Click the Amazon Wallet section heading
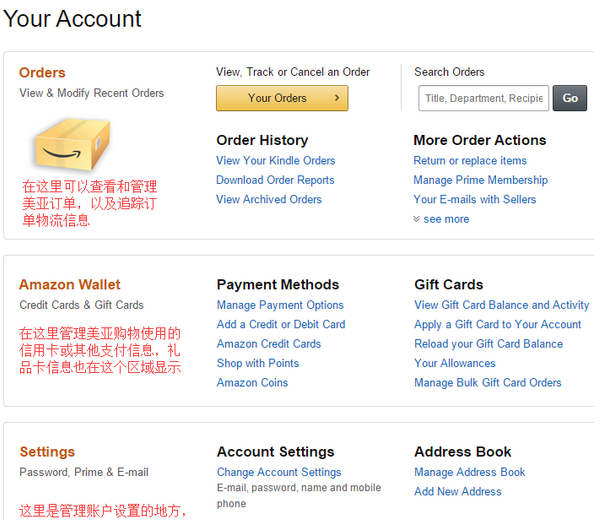605x520 pixels. (x=70, y=284)
